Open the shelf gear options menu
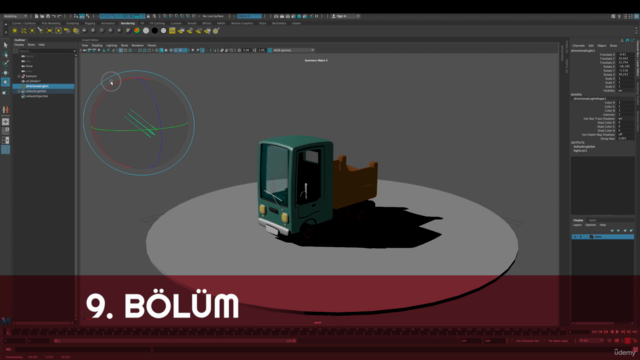This screenshot has width=640, height=360. coord(5,31)
